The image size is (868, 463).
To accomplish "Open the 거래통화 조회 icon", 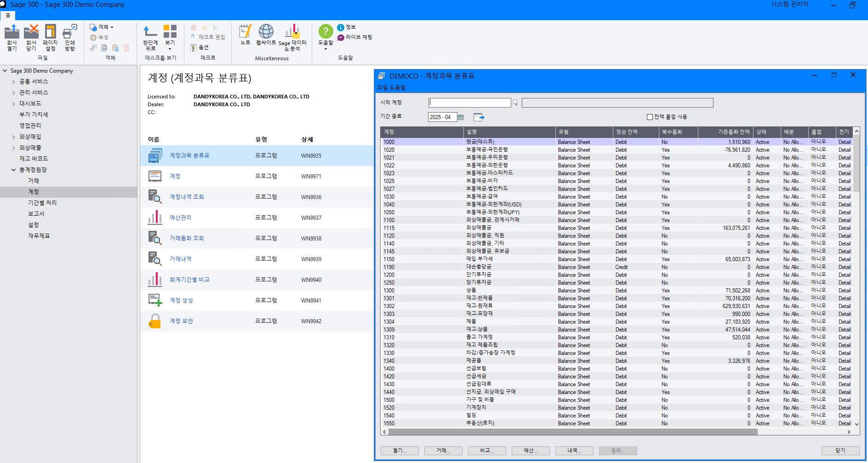I will [x=155, y=238].
